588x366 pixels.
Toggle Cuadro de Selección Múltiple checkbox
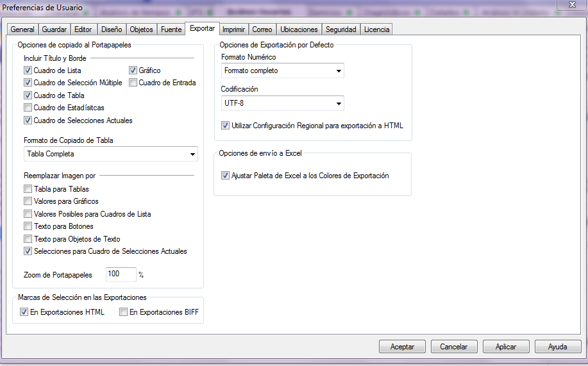(x=28, y=83)
